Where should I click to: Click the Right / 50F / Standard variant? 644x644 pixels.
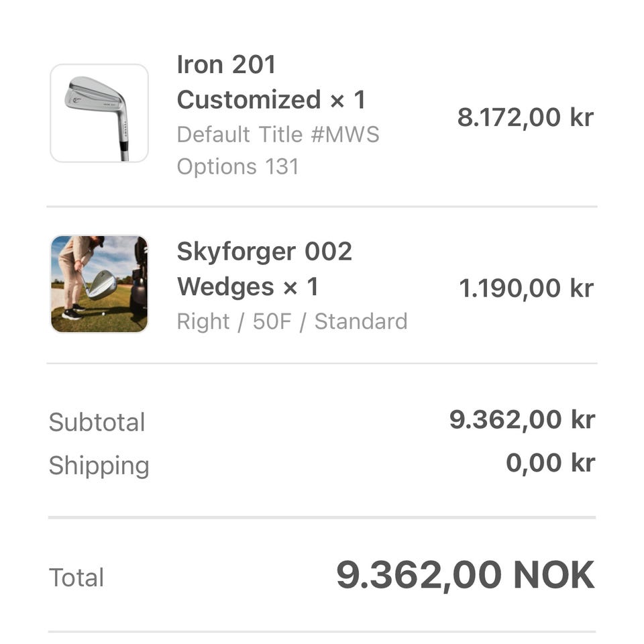[x=292, y=321]
